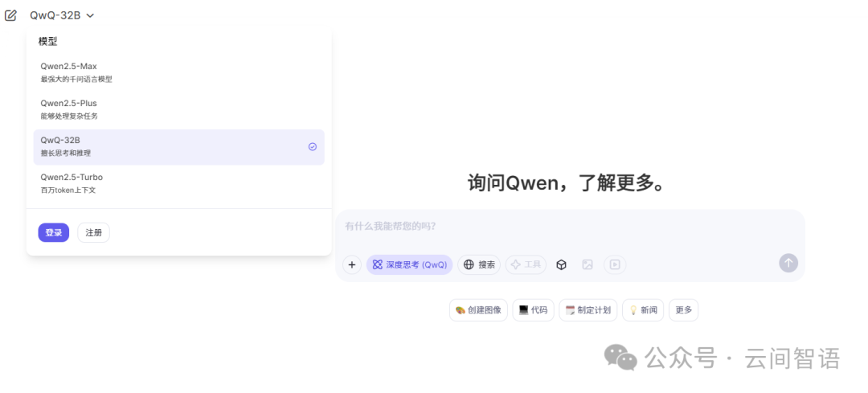
Task: Click the 创建图像 suggestion chip
Action: (x=478, y=310)
